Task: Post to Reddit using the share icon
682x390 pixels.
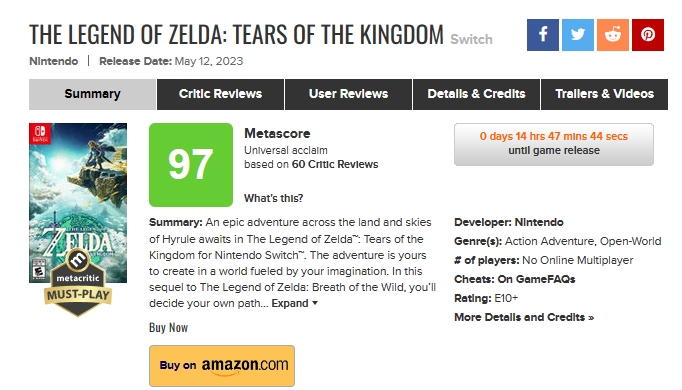Action: 612,35
